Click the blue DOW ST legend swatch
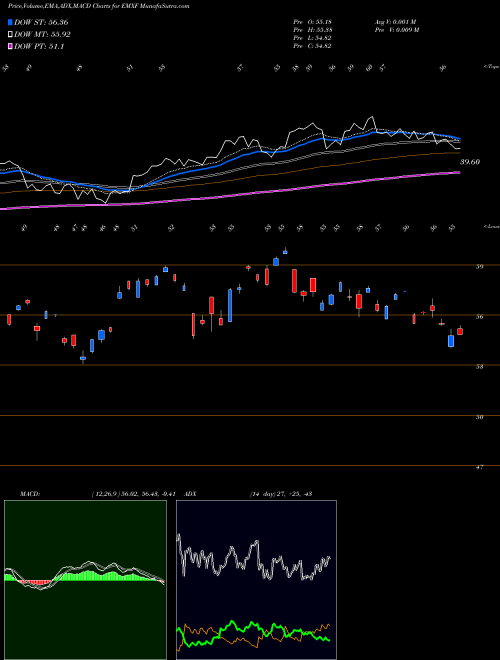 pyautogui.click(x=11, y=23)
